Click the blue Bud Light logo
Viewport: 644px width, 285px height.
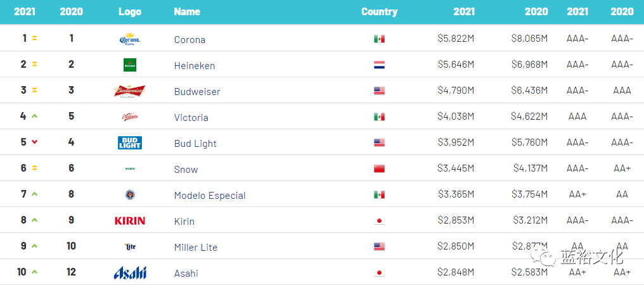(x=130, y=143)
